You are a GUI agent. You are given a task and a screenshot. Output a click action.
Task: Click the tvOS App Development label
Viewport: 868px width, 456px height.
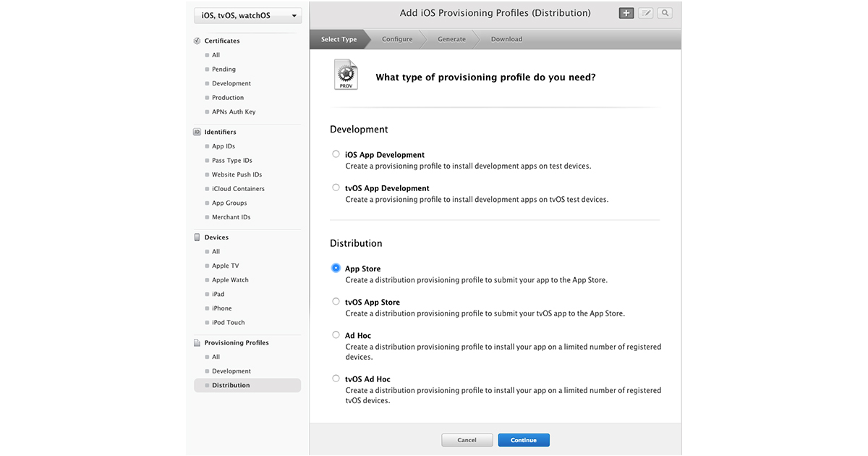pos(387,188)
